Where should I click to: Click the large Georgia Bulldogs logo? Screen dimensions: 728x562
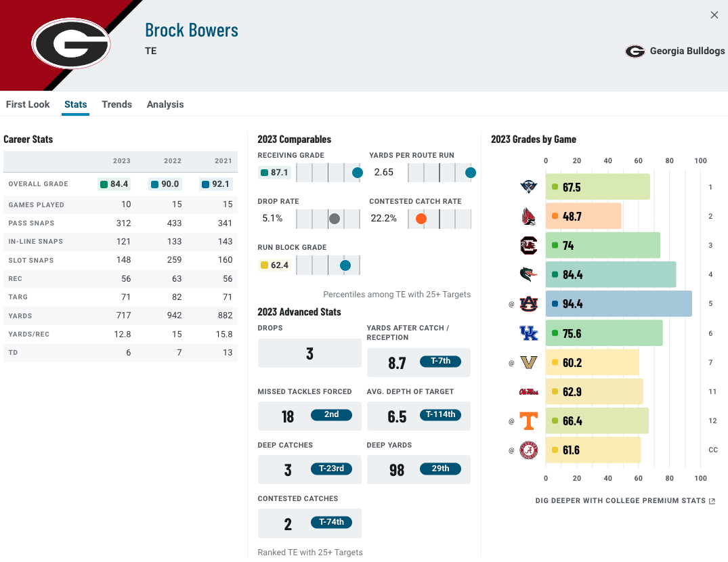coord(71,43)
